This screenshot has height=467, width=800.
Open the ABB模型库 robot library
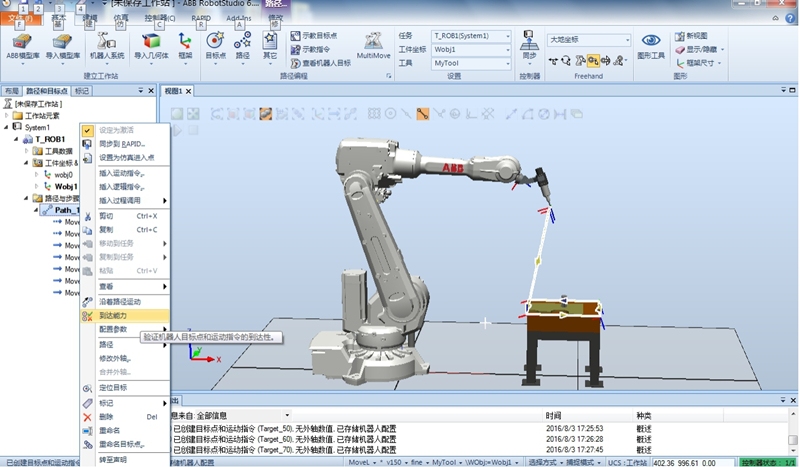pyautogui.click(x=24, y=45)
